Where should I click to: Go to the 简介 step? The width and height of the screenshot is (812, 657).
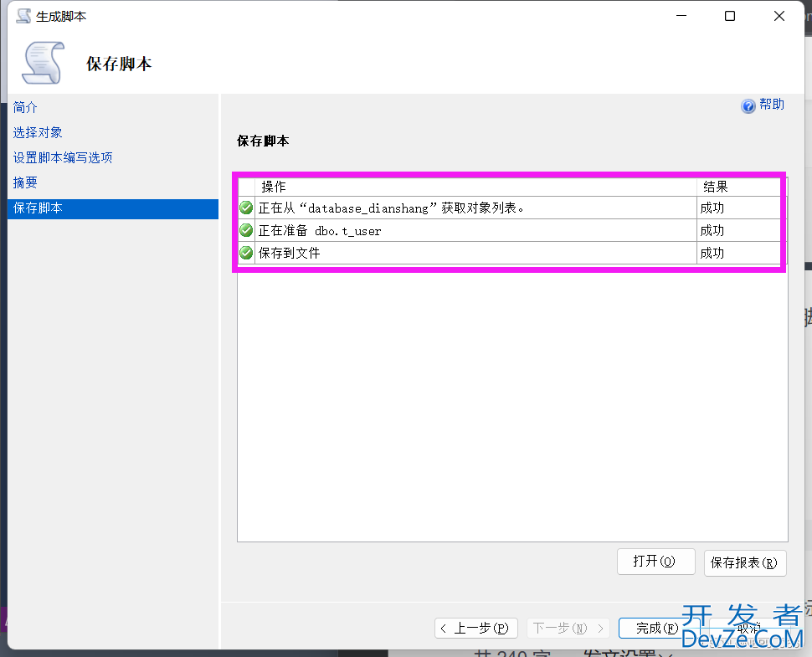click(x=25, y=107)
